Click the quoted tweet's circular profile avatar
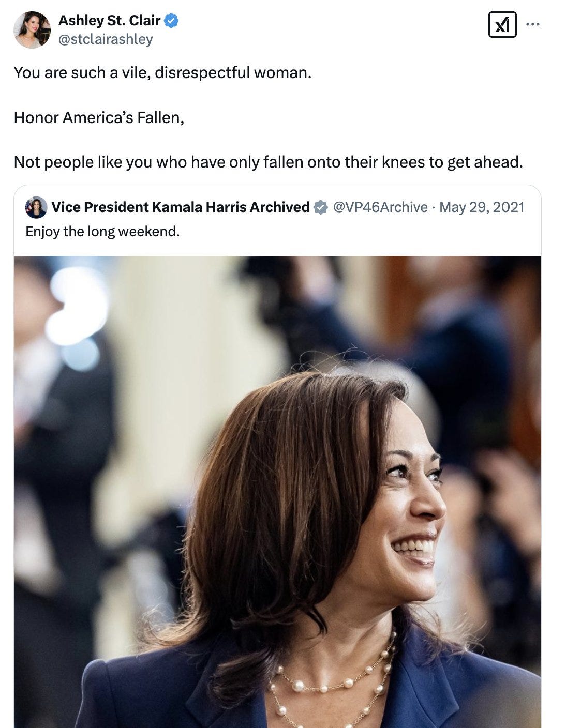The image size is (566, 728). click(x=36, y=206)
